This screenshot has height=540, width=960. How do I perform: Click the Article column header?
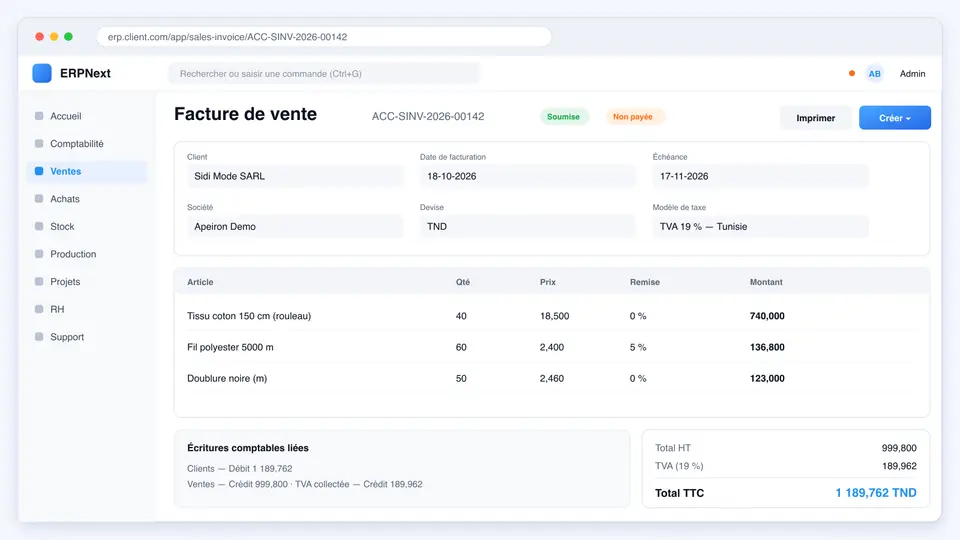click(200, 282)
